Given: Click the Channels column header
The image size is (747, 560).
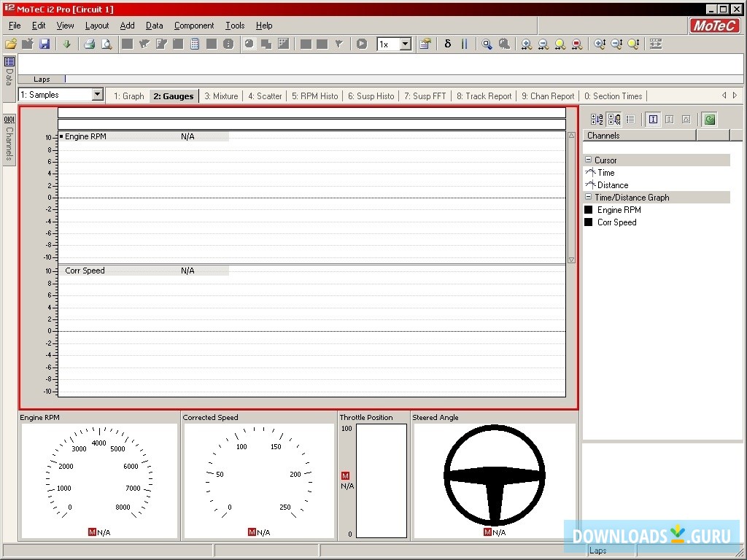Looking at the screenshot, I should (x=639, y=135).
